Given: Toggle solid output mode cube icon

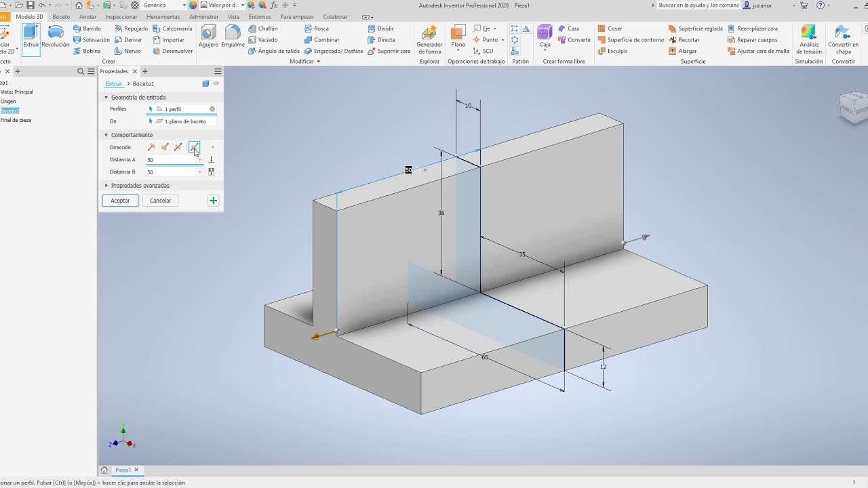Looking at the screenshot, I should (205, 84).
